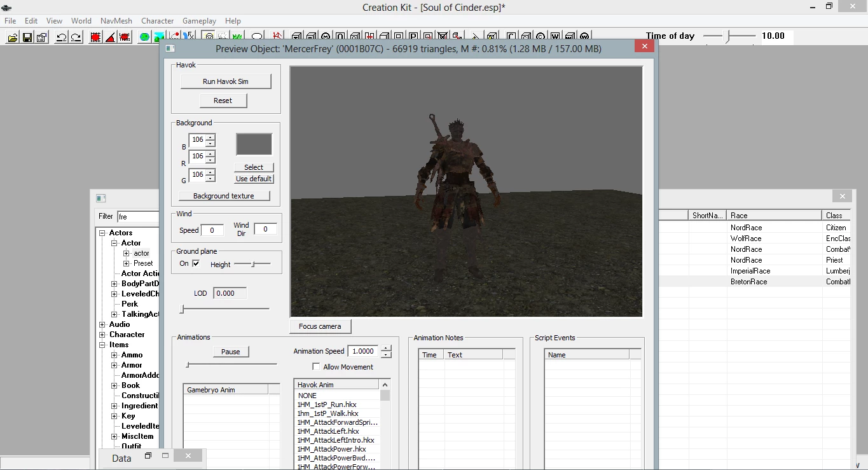The image size is (868, 470).
Task: Open the Preferences toolbar icon
Action: click(x=41, y=37)
